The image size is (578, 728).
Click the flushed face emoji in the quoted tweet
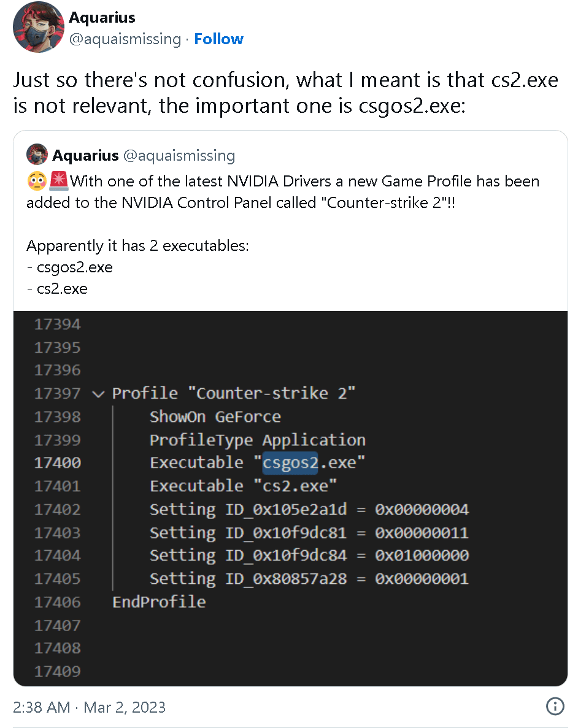click(x=35, y=182)
